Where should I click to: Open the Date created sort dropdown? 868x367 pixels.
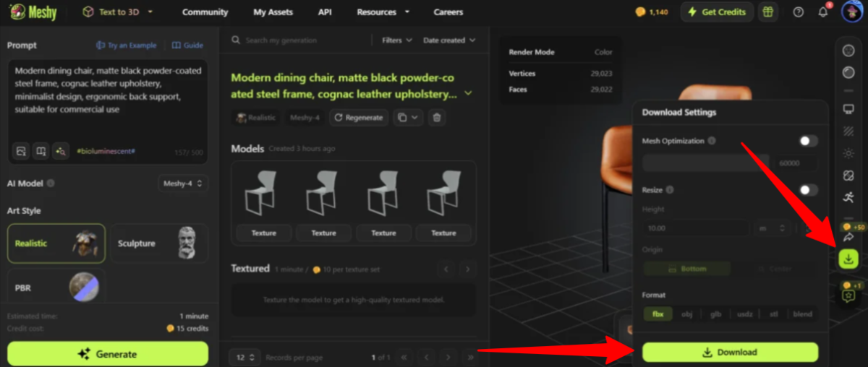(449, 40)
